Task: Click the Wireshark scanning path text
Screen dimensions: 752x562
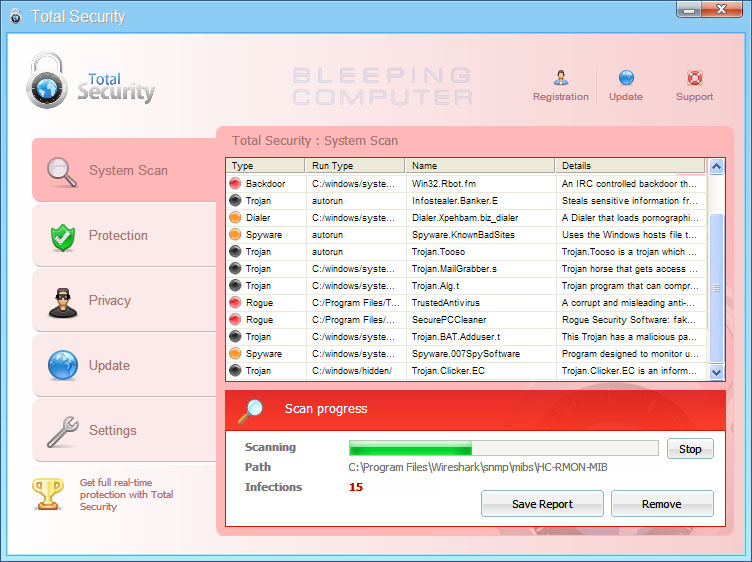Action: [x=478, y=467]
